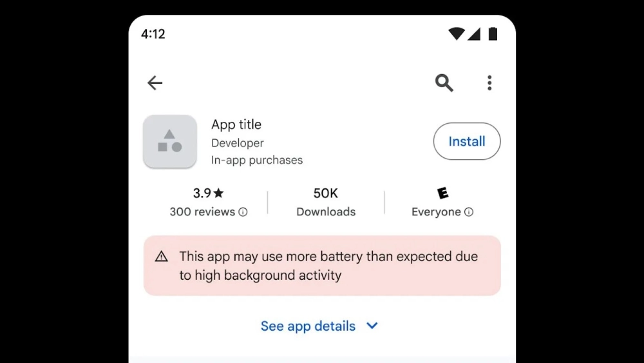Viewport: 644px width, 363px height.
Task: Tap the placeholder app icon thumbnail
Action: [x=169, y=141]
